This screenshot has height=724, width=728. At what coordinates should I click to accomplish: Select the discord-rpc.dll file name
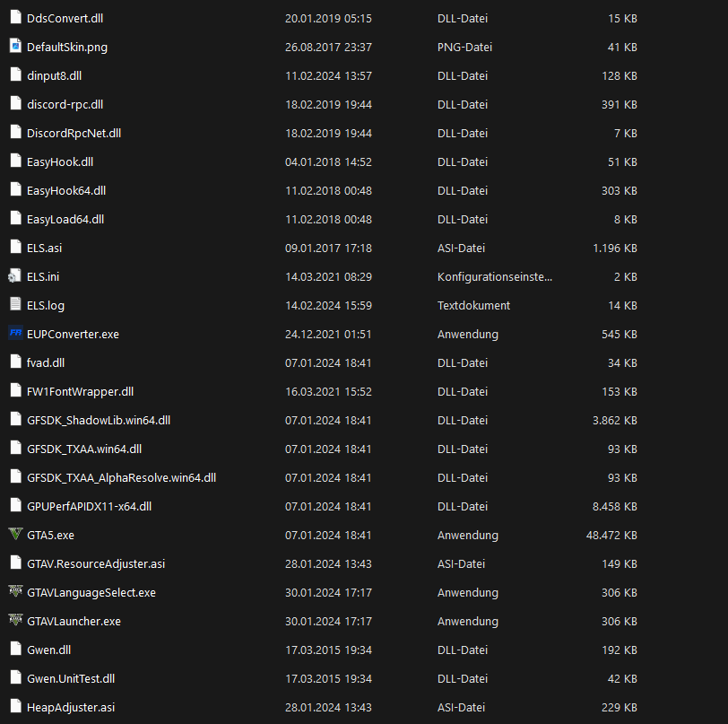coord(65,104)
